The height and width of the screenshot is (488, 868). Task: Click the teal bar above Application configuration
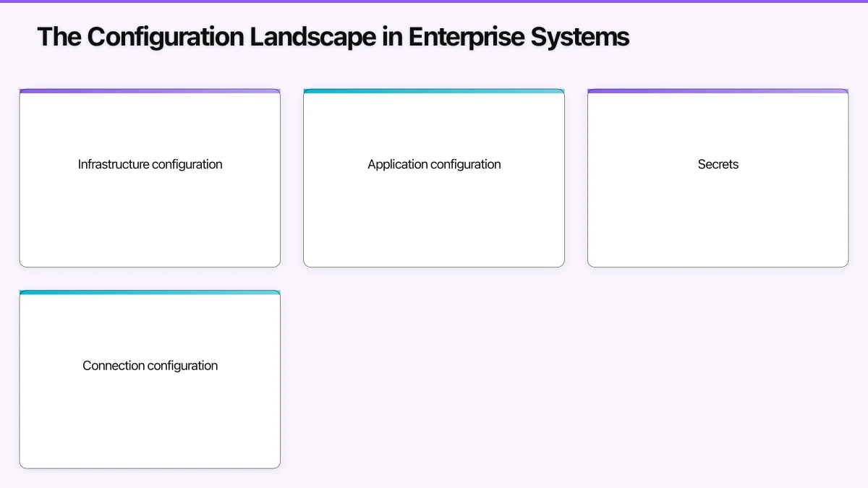click(x=434, y=91)
